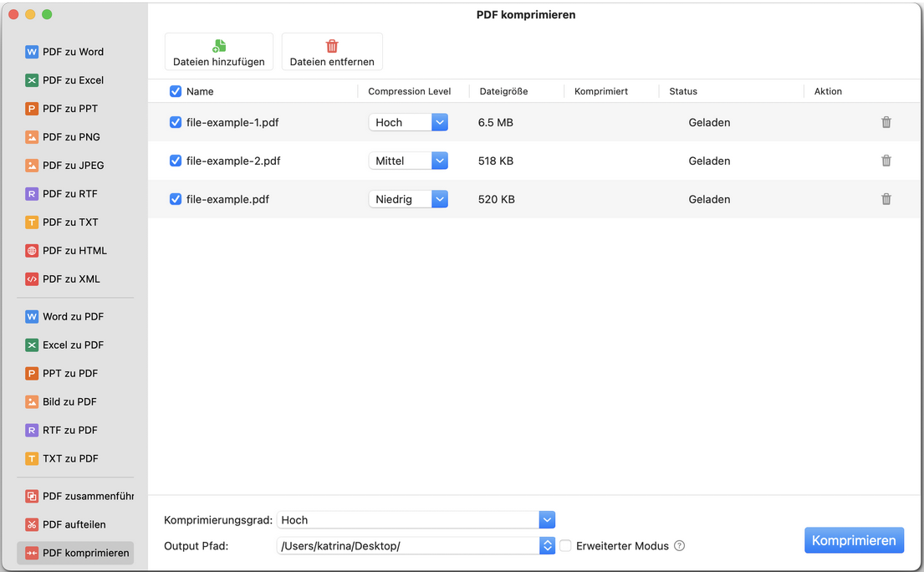Click the PDF zu Word sidebar icon

coord(32,52)
